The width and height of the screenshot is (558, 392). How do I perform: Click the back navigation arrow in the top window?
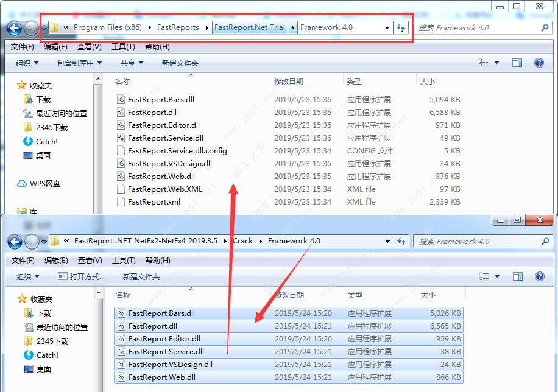coord(14,27)
